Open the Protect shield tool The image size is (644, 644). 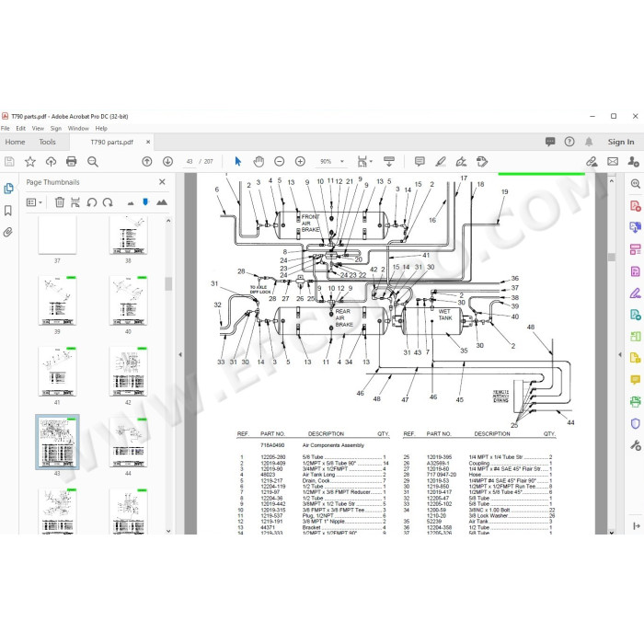tap(635, 423)
